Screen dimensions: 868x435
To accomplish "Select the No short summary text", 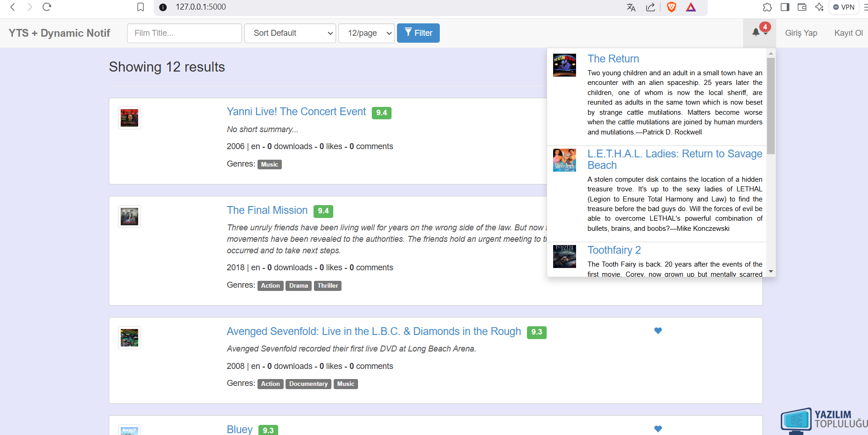I will pos(263,129).
